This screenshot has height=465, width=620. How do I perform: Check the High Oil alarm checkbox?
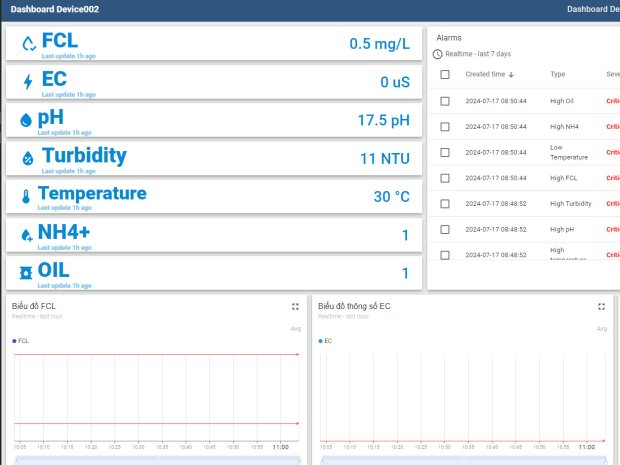coord(445,101)
